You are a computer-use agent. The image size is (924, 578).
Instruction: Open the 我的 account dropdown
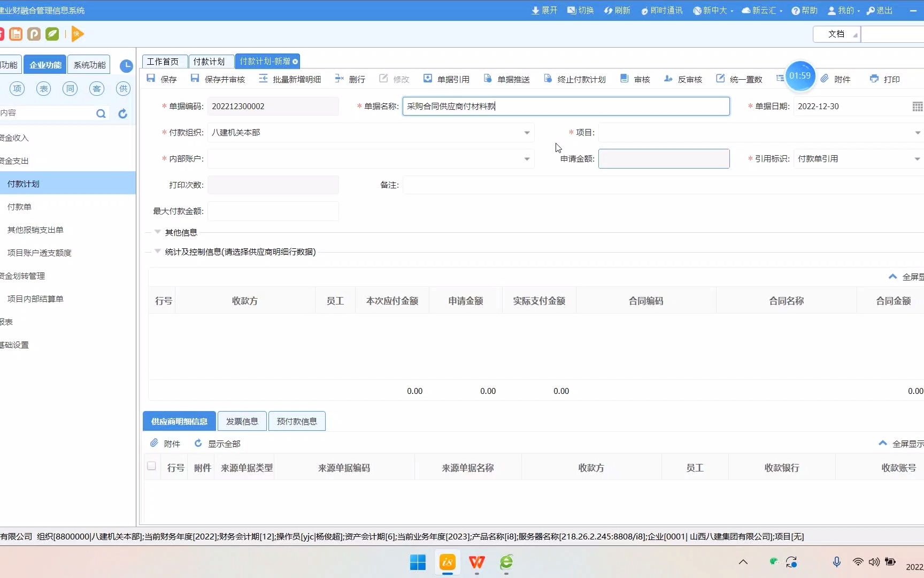click(x=843, y=10)
